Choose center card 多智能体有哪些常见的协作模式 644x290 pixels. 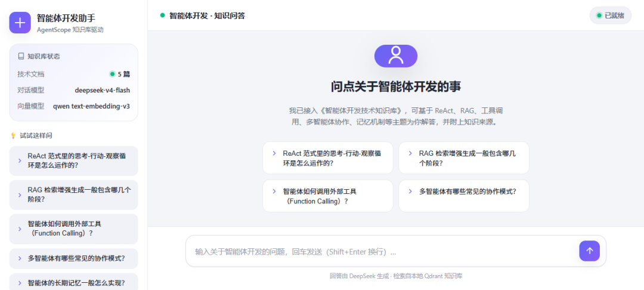coord(464,196)
